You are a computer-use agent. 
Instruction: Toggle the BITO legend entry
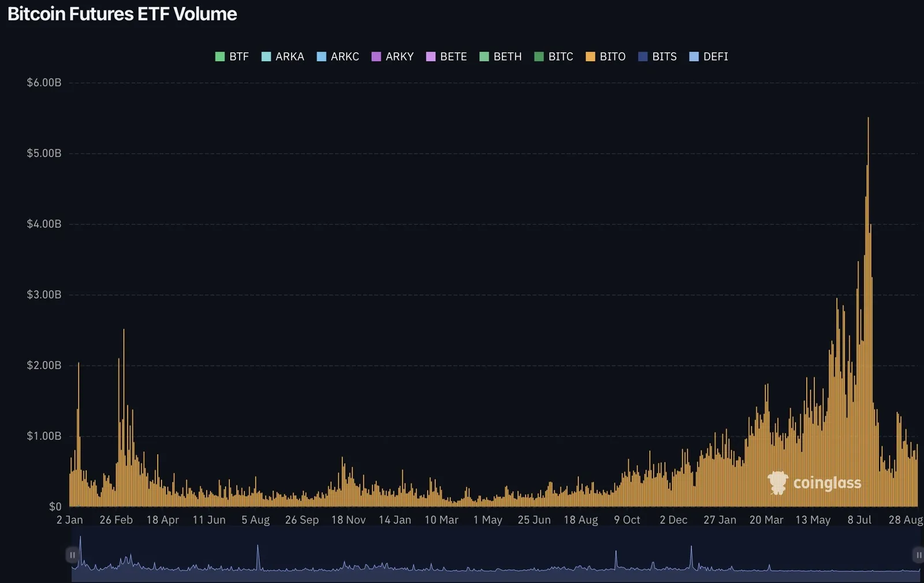coord(606,57)
